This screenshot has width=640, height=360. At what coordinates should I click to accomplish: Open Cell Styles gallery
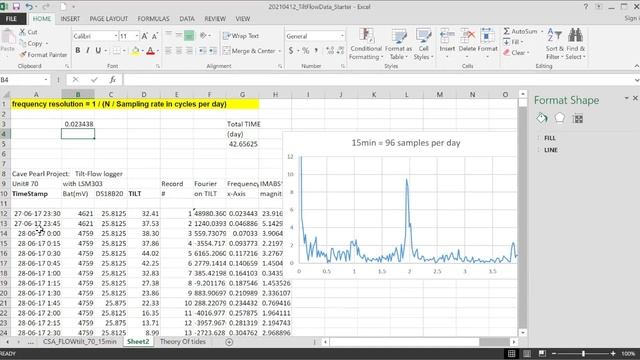click(423, 44)
